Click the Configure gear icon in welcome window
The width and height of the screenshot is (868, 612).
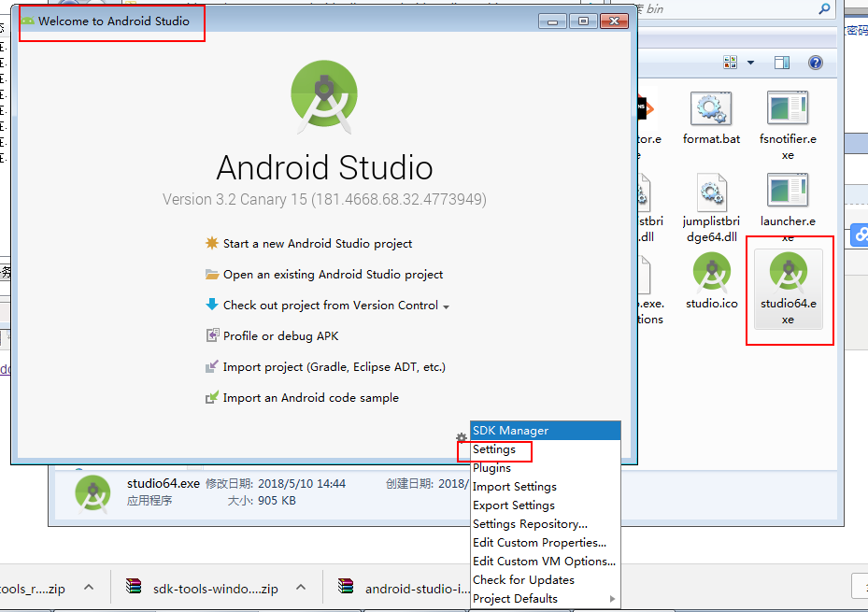[462, 437]
